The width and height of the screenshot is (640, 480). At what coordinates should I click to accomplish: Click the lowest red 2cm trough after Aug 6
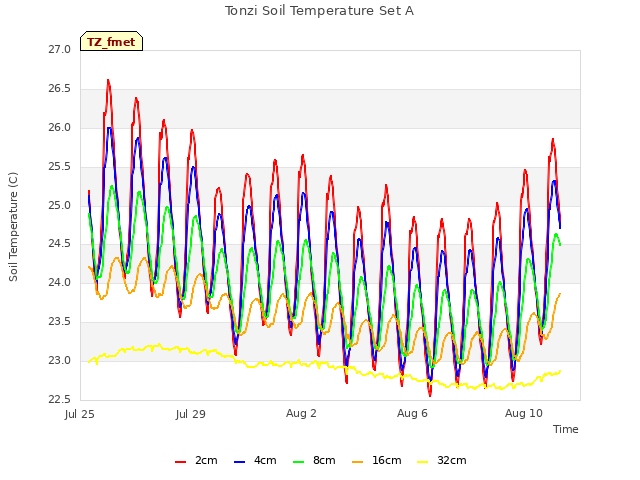click(430, 395)
